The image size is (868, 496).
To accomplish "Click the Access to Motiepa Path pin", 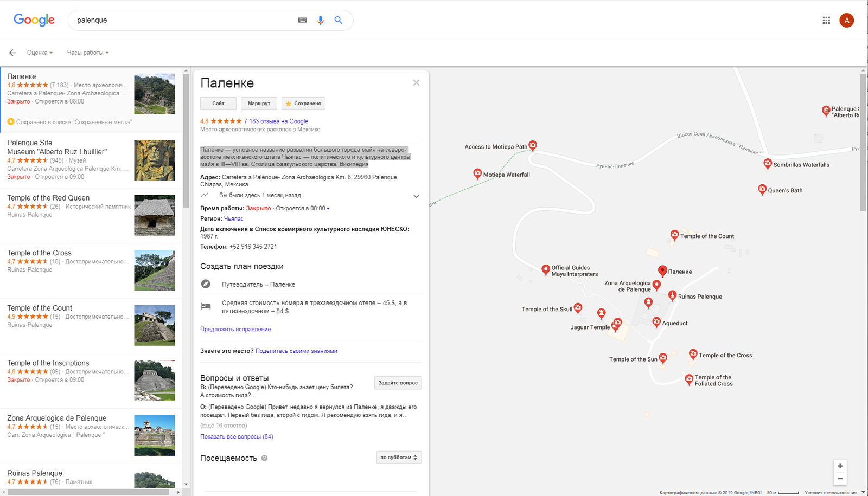I will (533, 145).
